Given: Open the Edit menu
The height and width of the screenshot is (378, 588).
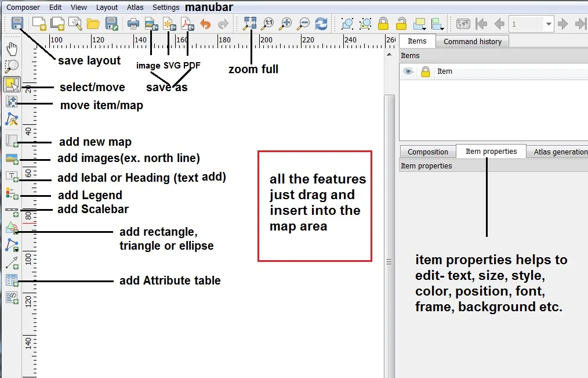Looking at the screenshot, I should (x=56, y=7).
